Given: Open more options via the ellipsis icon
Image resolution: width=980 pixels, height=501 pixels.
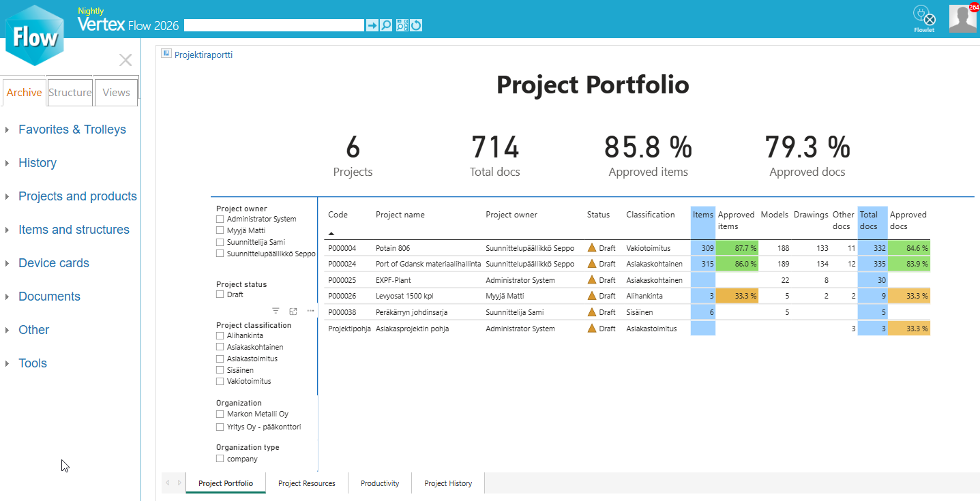Looking at the screenshot, I should pos(310,310).
